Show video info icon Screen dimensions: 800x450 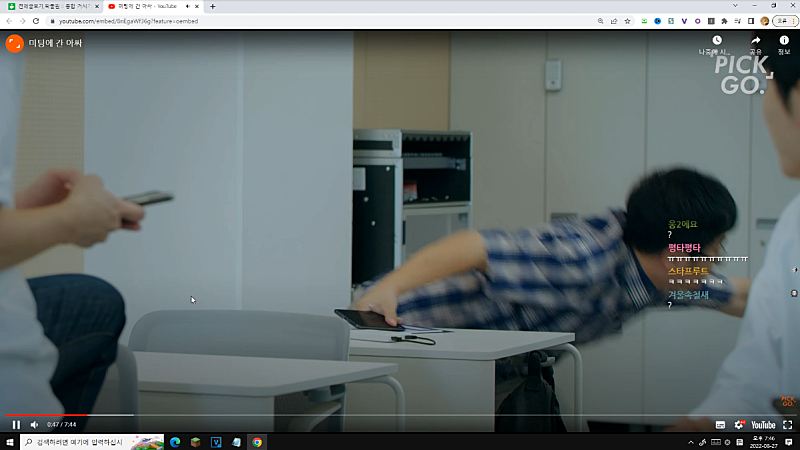click(x=784, y=40)
